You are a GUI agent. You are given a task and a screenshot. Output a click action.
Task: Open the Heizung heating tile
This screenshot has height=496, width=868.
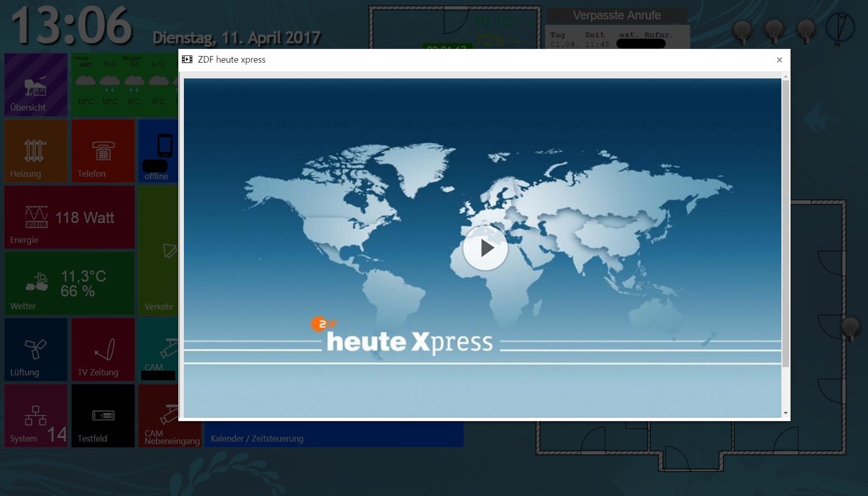coord(36,151)
